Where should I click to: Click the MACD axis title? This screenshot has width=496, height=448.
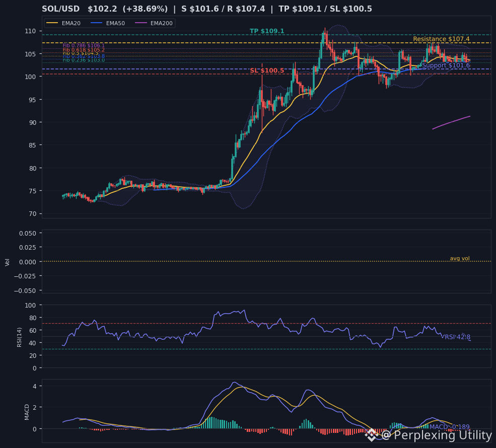[x=27, y=412]
